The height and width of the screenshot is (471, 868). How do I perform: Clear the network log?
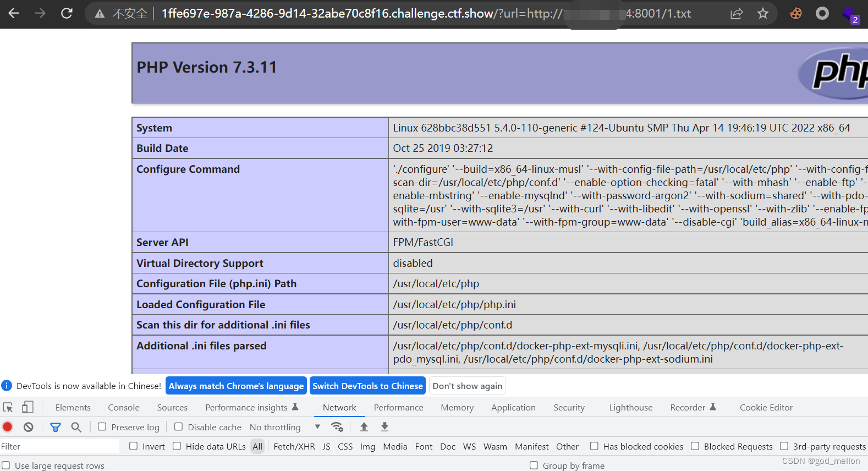click(x=29, y=427)
